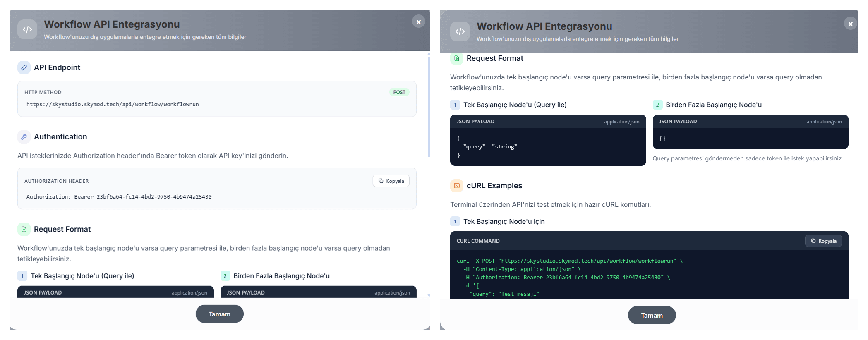This screenshot has height=340, width=868.
Task: Click AUTHORIZATION HEADER label
Action: pyautogui.click(x=57, y=181)
